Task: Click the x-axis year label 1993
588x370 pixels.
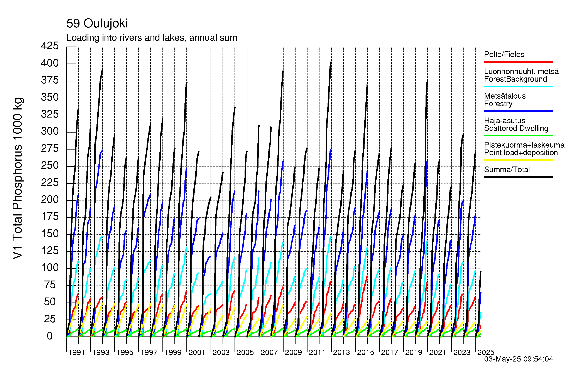Action: coord(101,352)
